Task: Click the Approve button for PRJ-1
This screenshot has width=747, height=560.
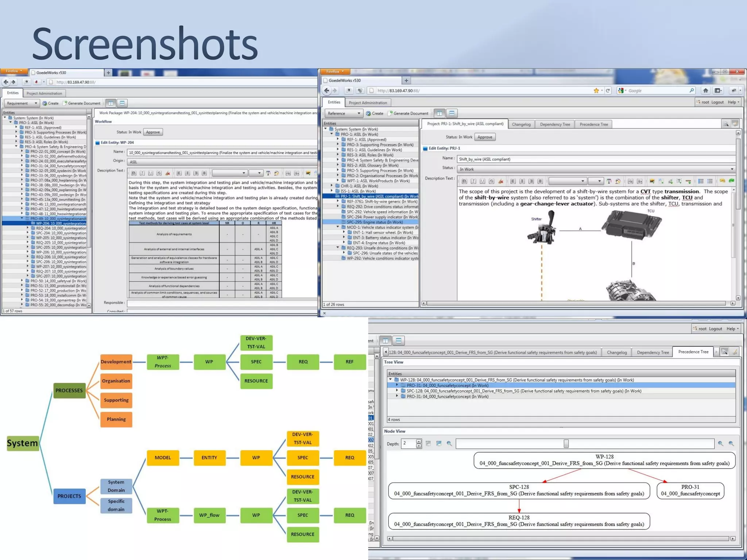Action: click(x=485, y=137)
